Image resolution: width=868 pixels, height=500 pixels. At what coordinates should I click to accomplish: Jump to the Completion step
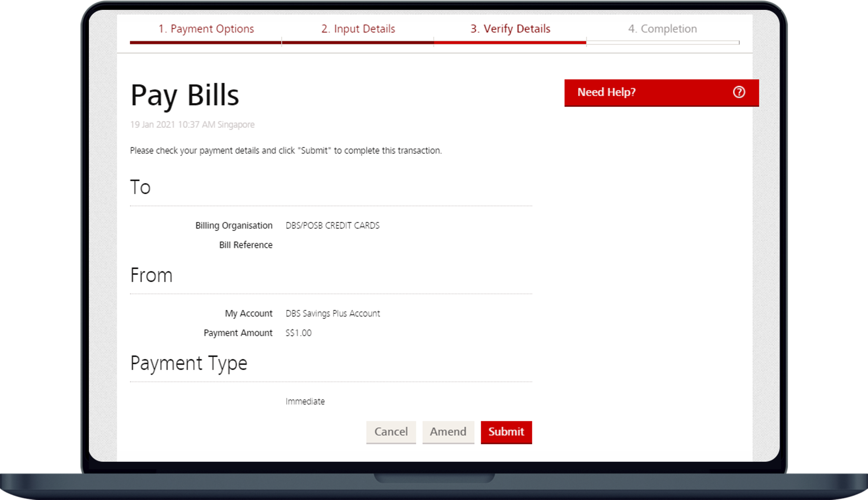(662, 29)
